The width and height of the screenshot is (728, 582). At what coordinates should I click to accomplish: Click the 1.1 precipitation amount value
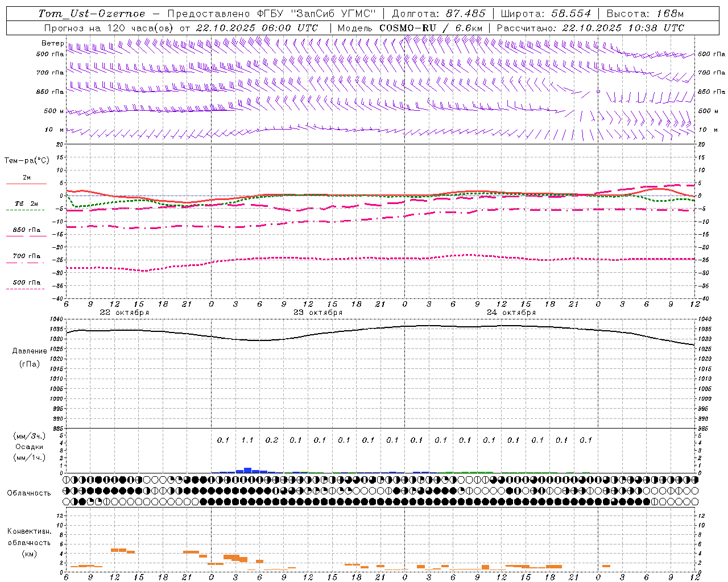click(247, 440)
